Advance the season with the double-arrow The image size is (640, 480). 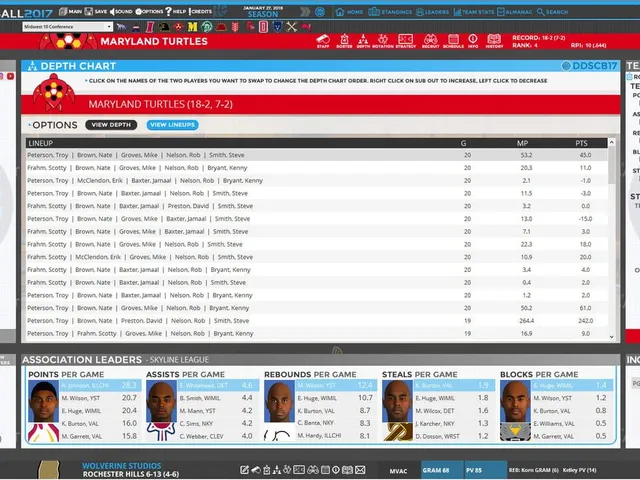click(x=305, y=12)
